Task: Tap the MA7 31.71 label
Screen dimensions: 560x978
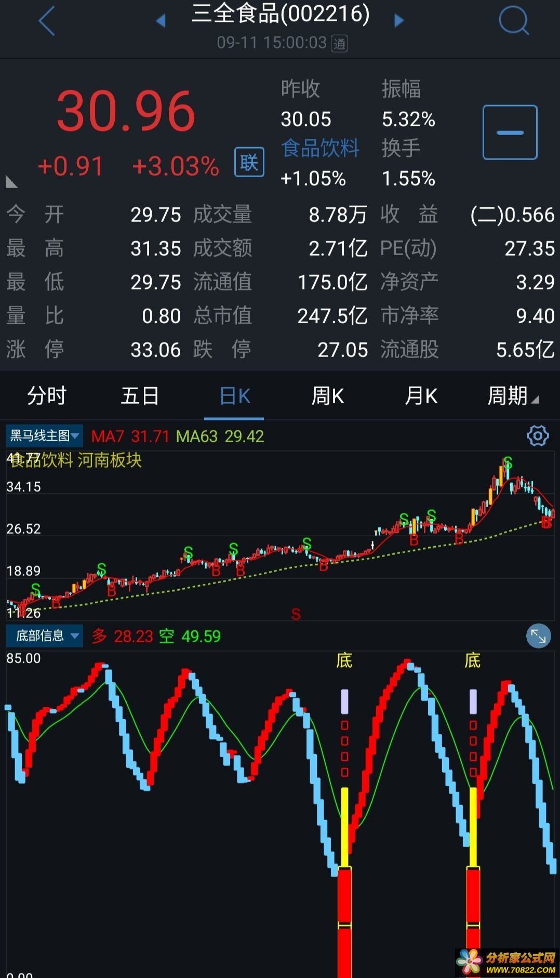Action: [130, 437]
